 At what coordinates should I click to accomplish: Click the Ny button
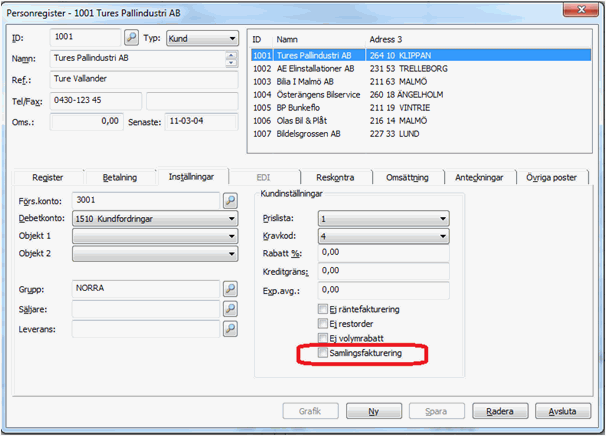tap(372, 411)
